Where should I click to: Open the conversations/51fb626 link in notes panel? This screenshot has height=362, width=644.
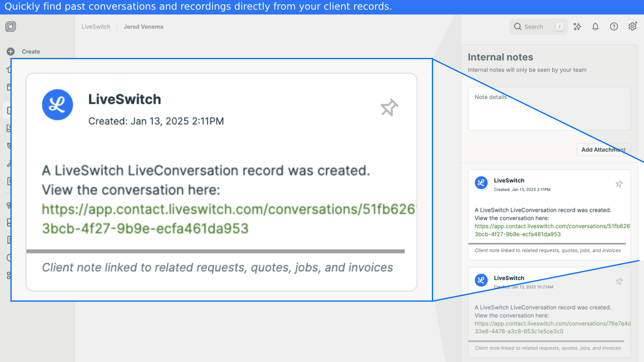click(552, 230)
